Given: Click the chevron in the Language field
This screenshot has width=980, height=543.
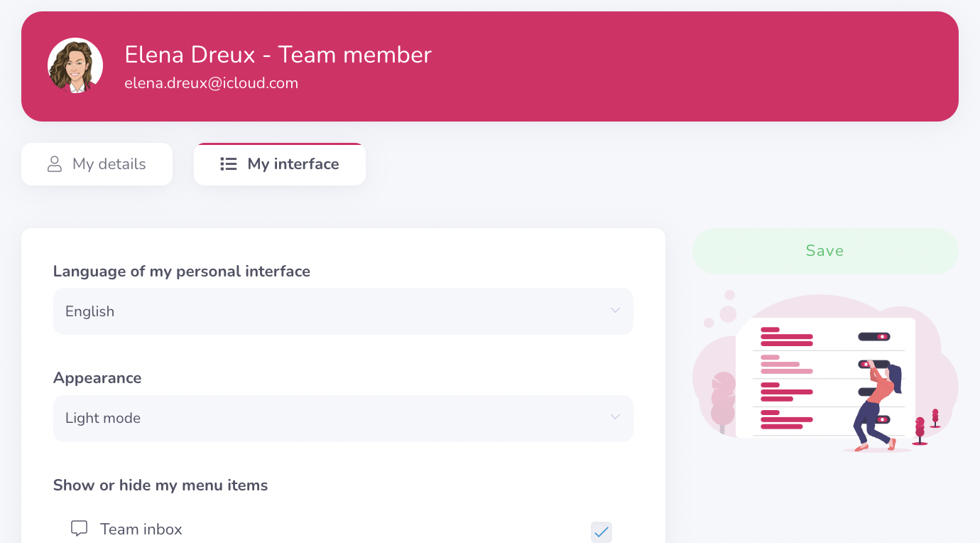Looking at the screenshot, I should tap(615, 311).
